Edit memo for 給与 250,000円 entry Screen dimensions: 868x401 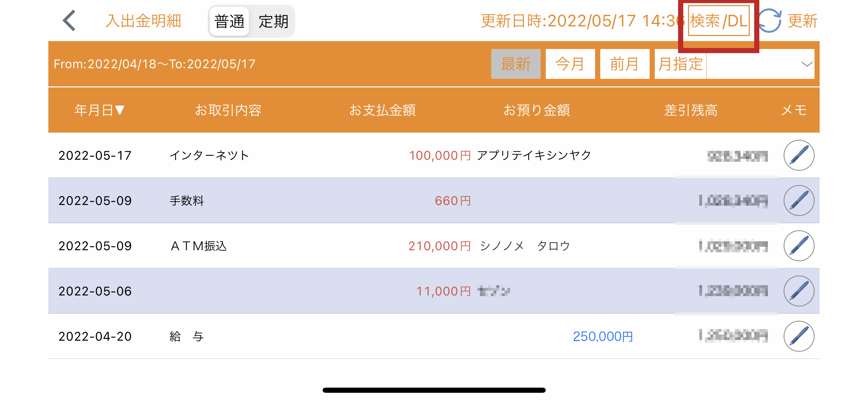799,336
